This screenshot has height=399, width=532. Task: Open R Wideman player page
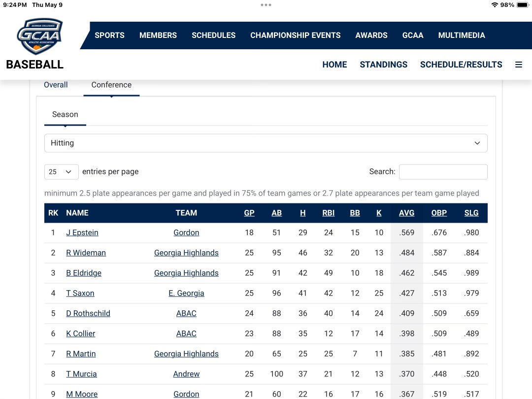(86, 253)
